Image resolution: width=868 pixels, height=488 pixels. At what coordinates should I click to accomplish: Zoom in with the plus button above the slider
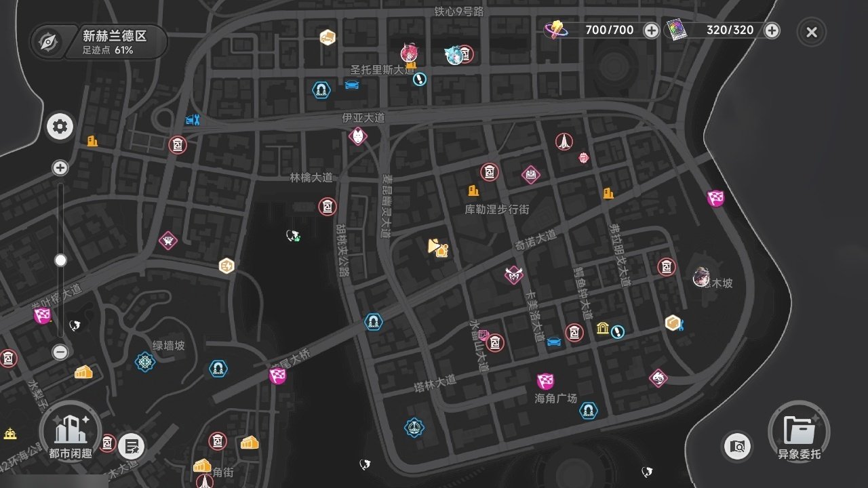coord(60,168)
